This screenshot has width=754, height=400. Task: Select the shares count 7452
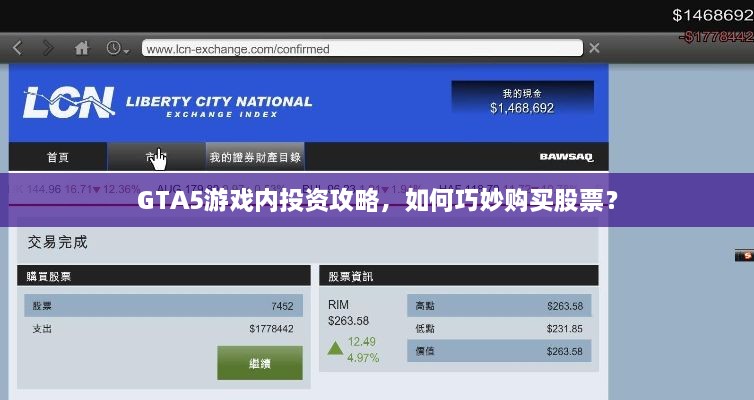click(x=282, y=306)
